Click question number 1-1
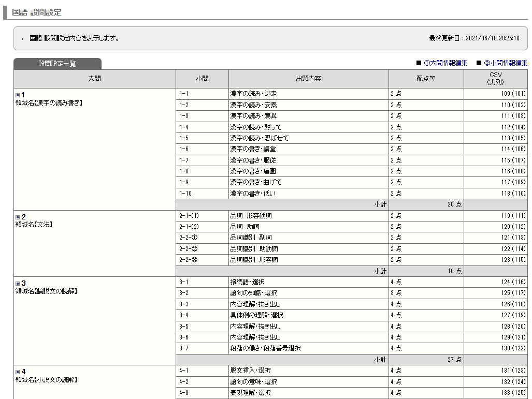Viewport: 532px width, 399px height. coord(184,94)
